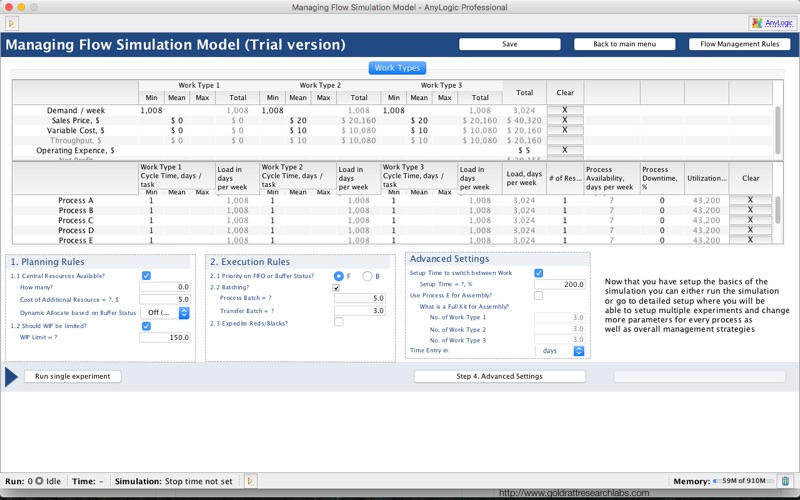Click the Idle run status indicator
Viewport: 800px width, 500px height.
[x=47, y=481]
